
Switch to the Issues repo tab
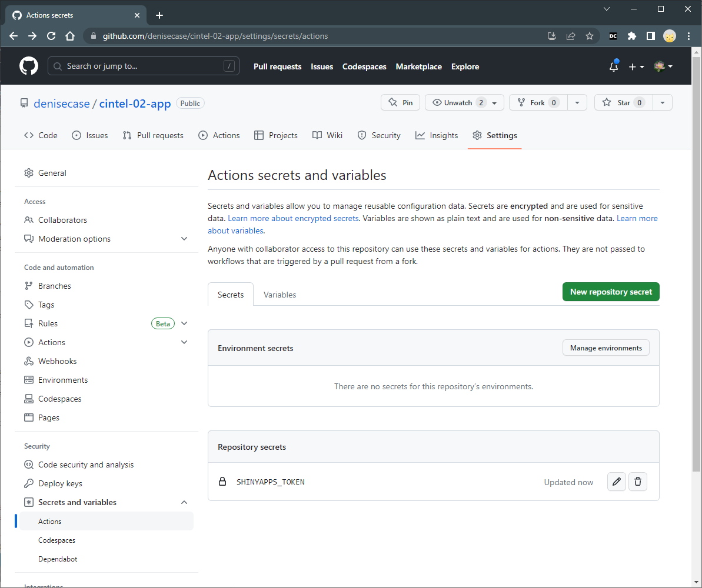(90, 135)
